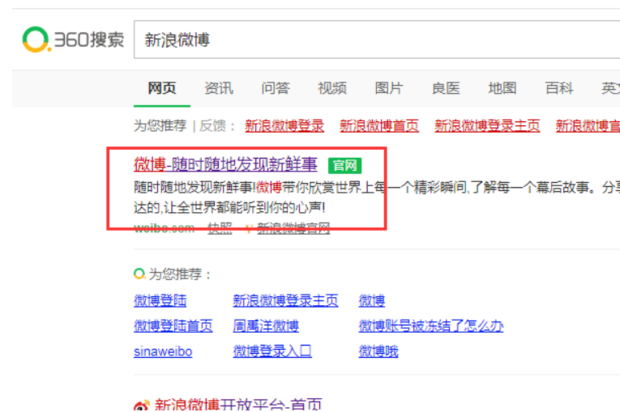Open the 地图 tab
The image size is (620, 412).
[x=502, y=88]
